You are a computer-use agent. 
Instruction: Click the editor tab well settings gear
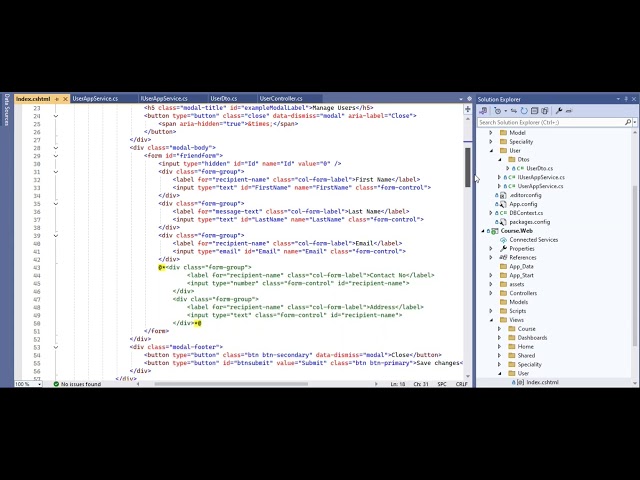(469, 99)
